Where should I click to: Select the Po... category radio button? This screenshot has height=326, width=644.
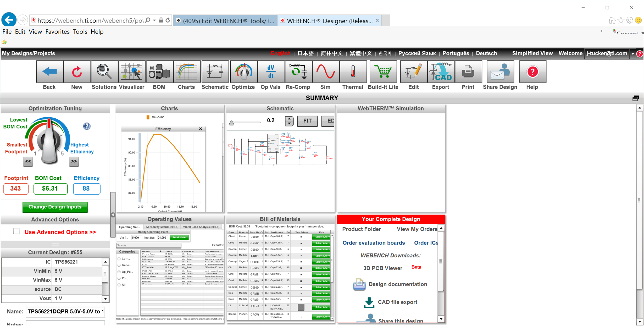[119, 278]
